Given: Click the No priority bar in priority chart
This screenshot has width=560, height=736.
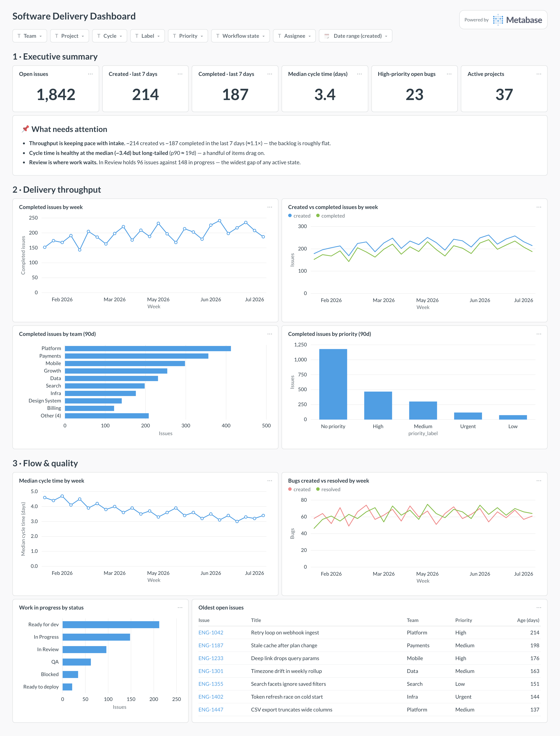Looking at the screenshot, I should point(333,384).
